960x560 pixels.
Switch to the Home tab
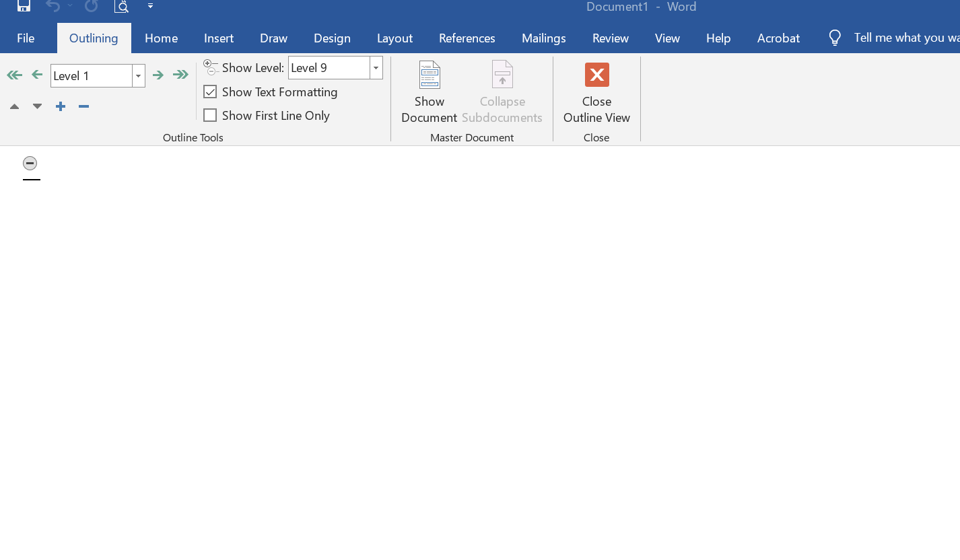161,38
